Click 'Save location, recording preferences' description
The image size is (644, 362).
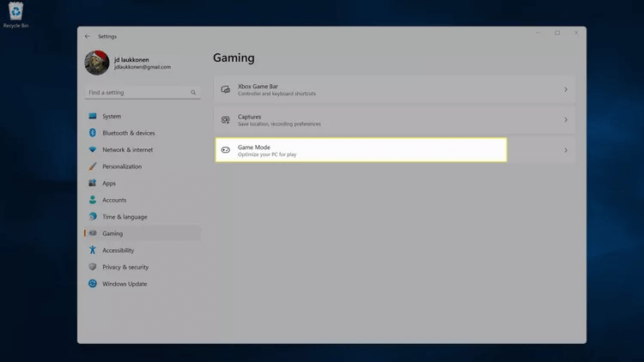click(x=279, y=124)
